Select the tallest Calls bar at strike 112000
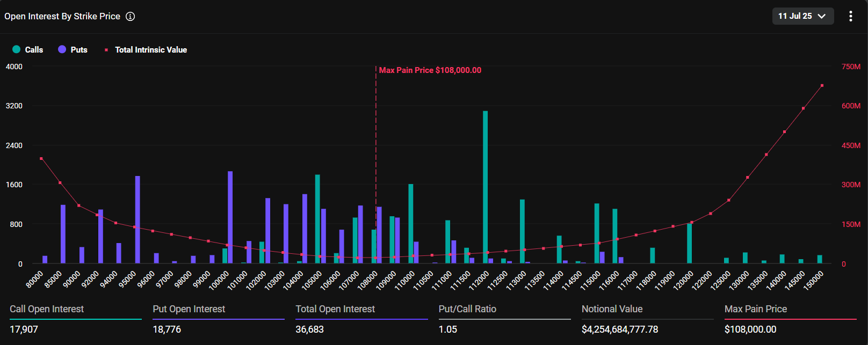Screen dimensions: 868x345 point(485,187)
